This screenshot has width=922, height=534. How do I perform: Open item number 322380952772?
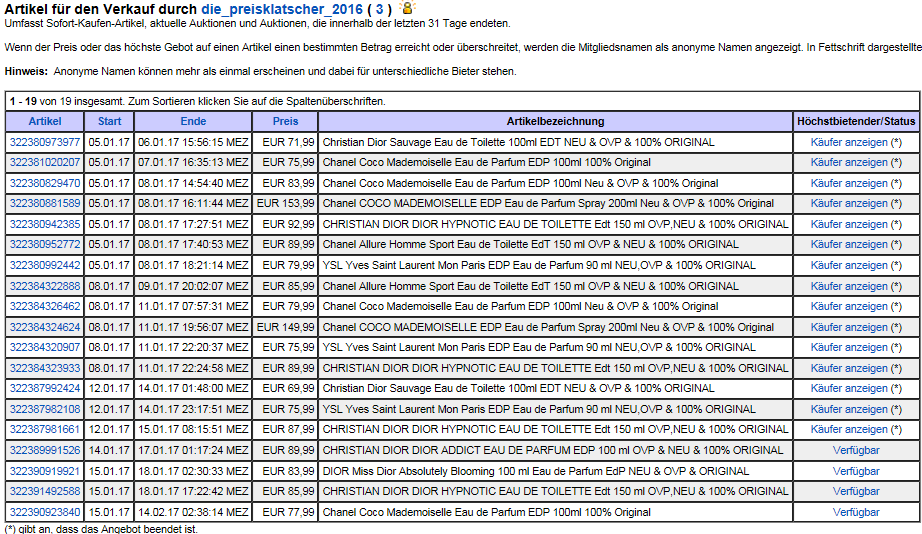pos(45,245)
